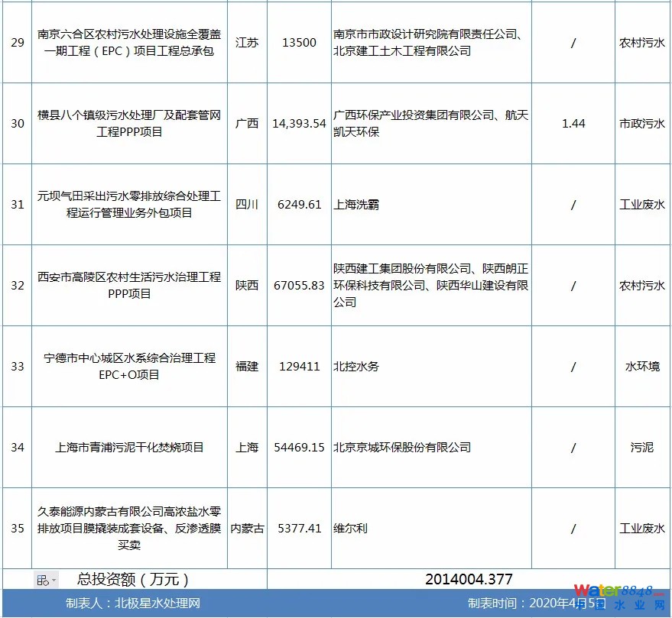Viewport: 672px width, 618px height.
Task: Click the 制表人：北极星水处理网 footer text
Action: click(133, 603)
